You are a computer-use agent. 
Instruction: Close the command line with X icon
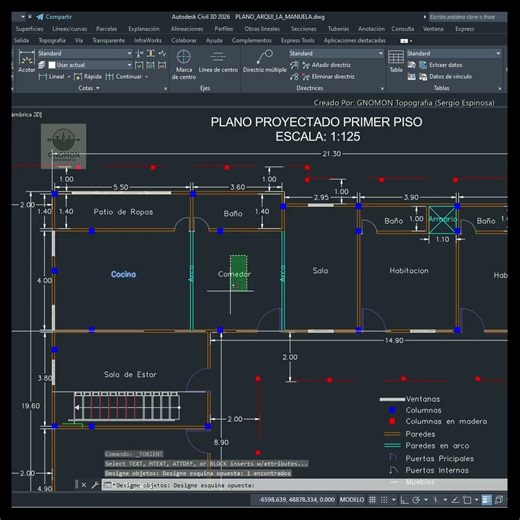pyautogui.click(x=84, y=485)
